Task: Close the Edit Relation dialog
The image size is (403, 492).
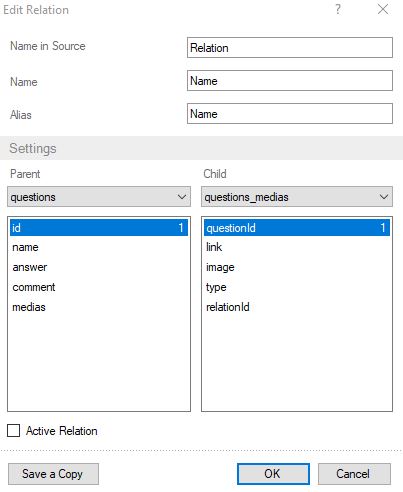Action: tap(383, 9)
